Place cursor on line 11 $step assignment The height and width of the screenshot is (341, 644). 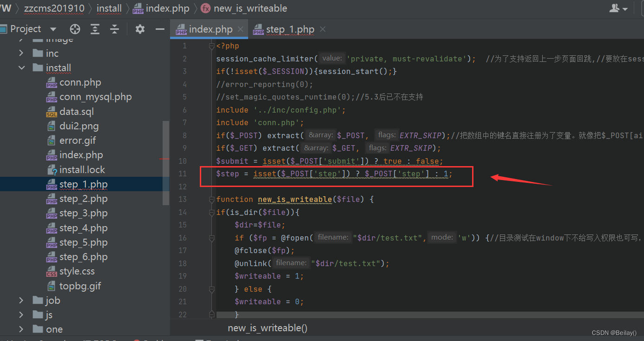(334, 174)
